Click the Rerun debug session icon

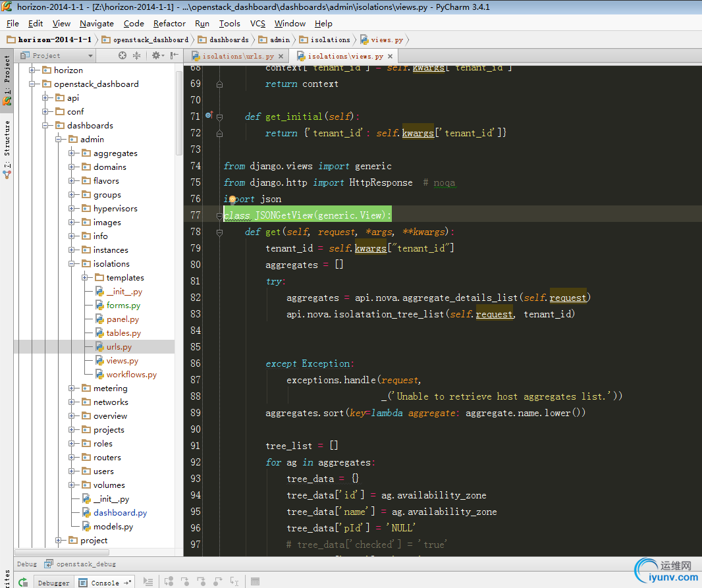[23, 582]
